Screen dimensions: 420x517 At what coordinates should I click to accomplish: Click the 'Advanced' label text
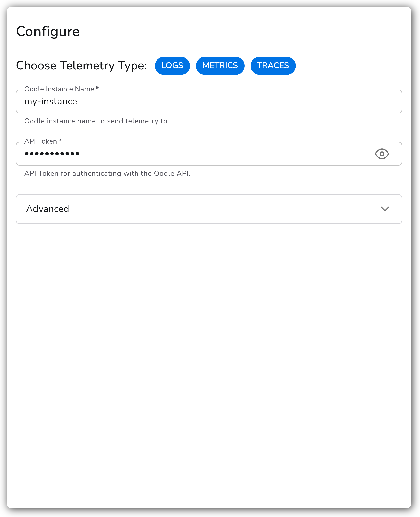47,209
